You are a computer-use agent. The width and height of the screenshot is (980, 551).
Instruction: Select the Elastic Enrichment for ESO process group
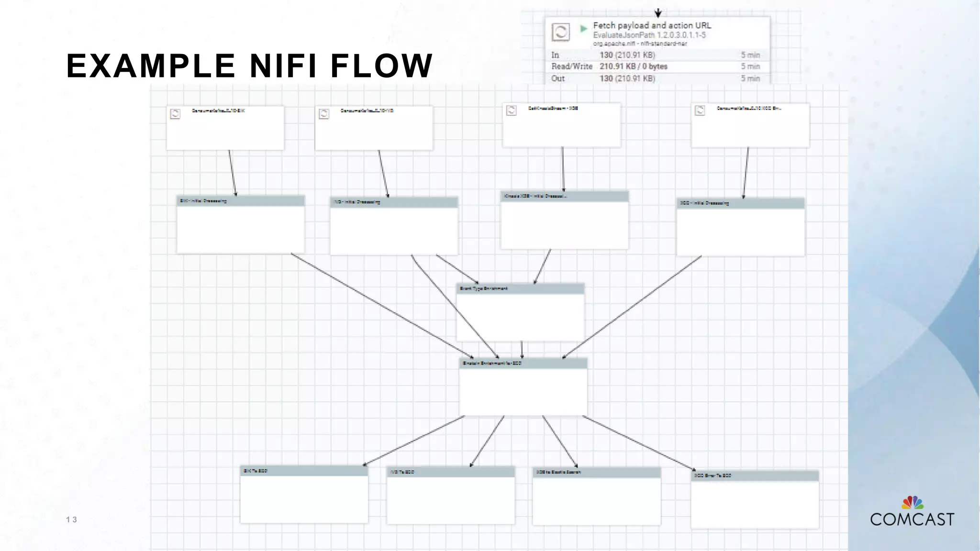523,387
